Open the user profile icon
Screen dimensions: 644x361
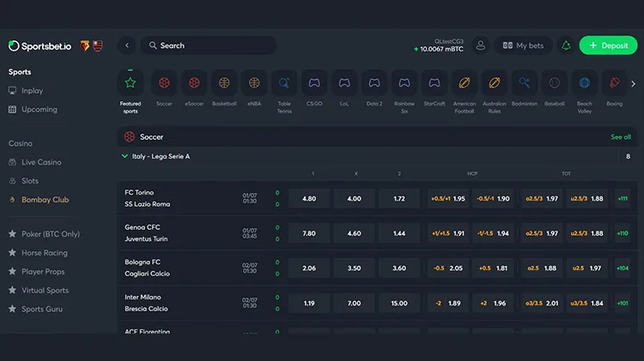click(481, 45)
